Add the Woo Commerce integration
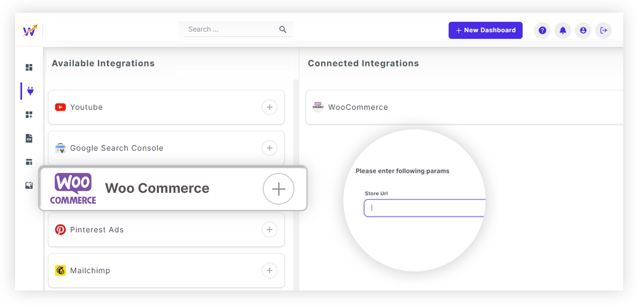Viewport: 644px width, 307px height. (278, 189)
